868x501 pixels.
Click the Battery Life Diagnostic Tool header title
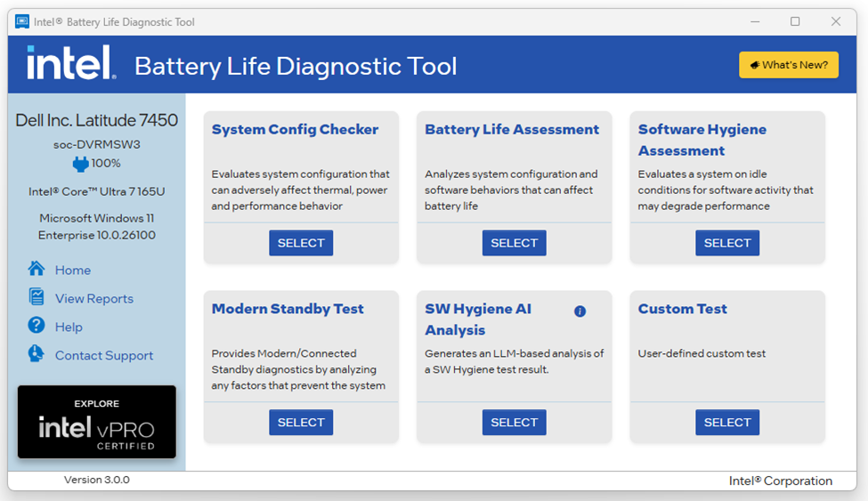(296, 67)
